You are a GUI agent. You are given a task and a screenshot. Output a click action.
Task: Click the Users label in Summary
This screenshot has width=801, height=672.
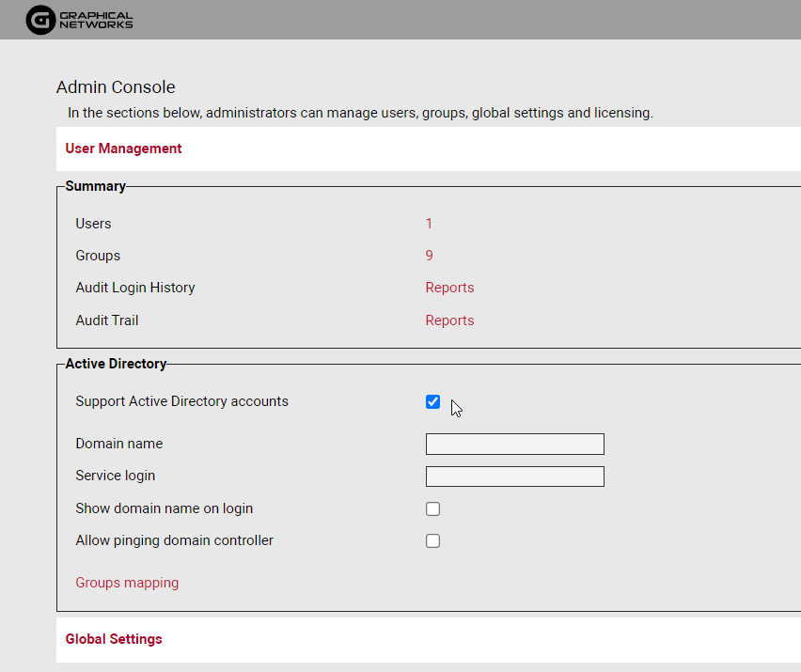coord(93,224)
